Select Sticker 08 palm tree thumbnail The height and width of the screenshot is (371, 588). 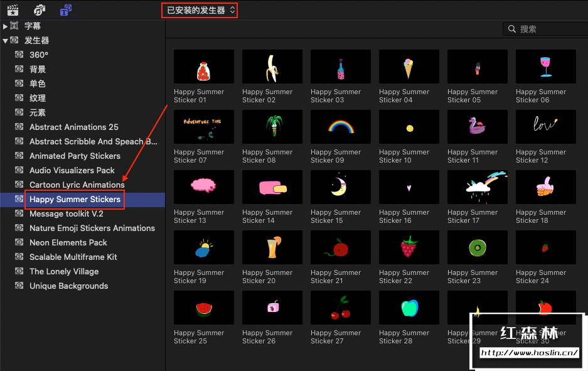click(x=272, y=127)
